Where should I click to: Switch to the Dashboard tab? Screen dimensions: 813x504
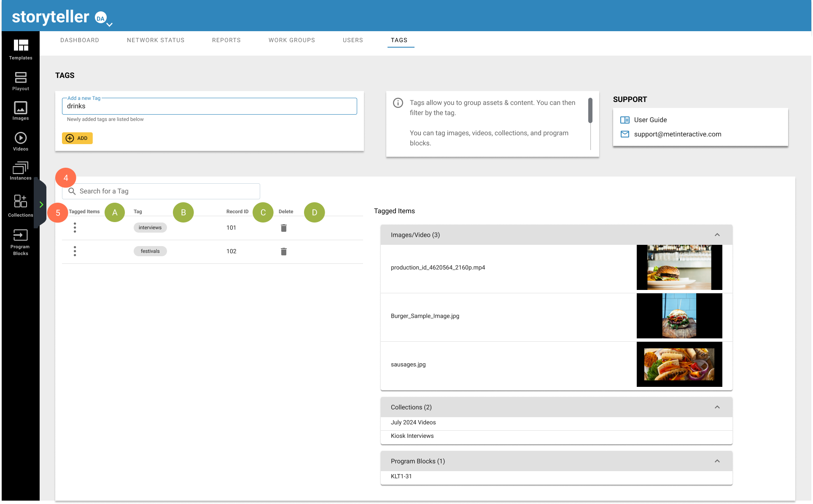click(80, 40)
